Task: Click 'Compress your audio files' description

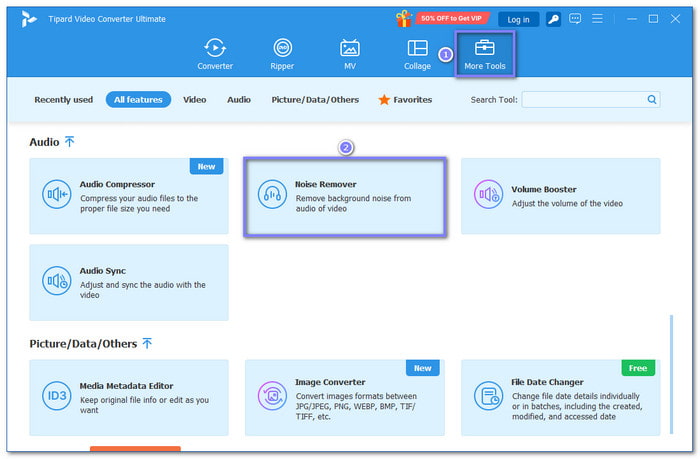Action: pyautogui.click(x=139, y=203)
